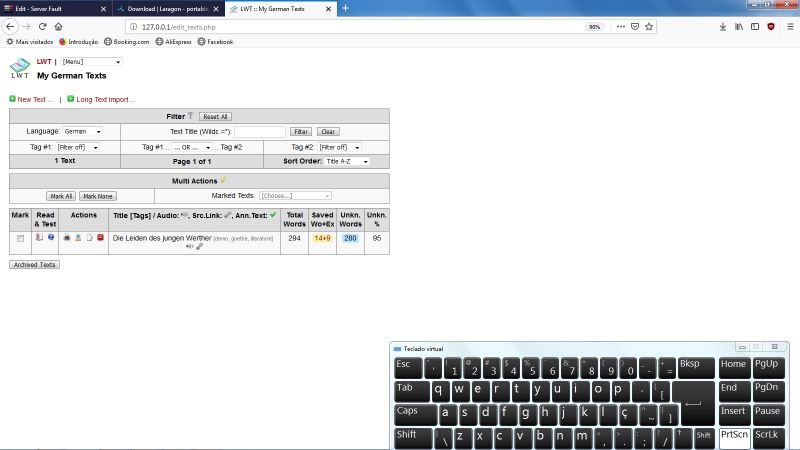Click the Text Title filter input field

[x=260, y=132]
